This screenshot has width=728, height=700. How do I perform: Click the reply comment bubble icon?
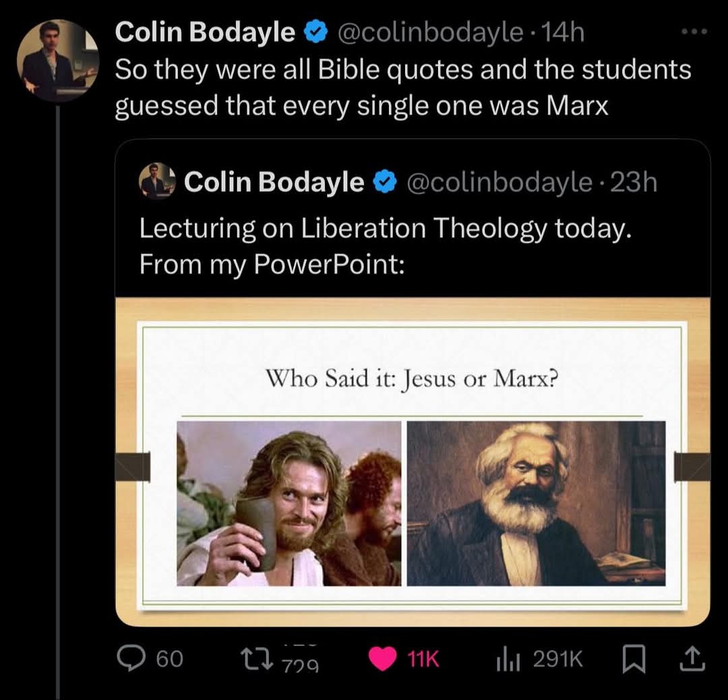[x=126, y=659]
